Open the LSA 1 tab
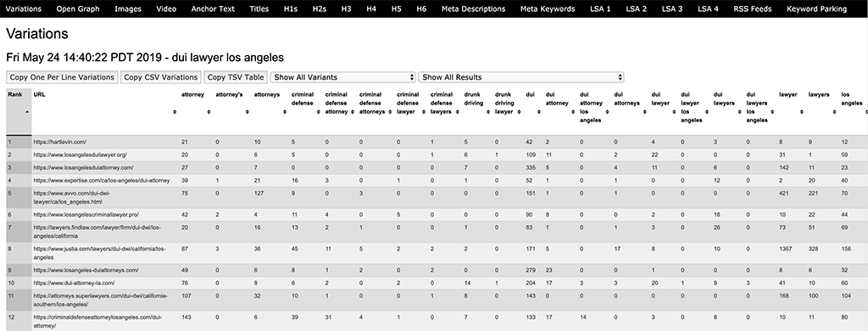This screenshot has height=331, width=868. pyautogui.click(x=600, y=8)
